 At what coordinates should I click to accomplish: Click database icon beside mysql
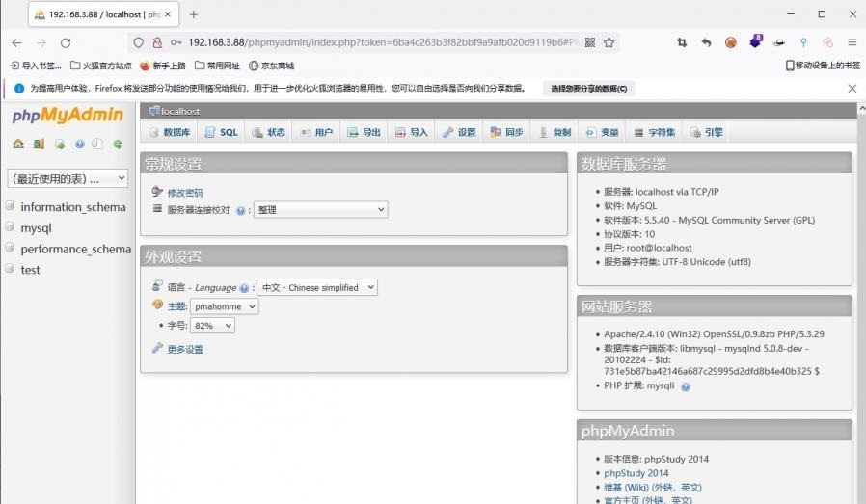pos(10,226)
